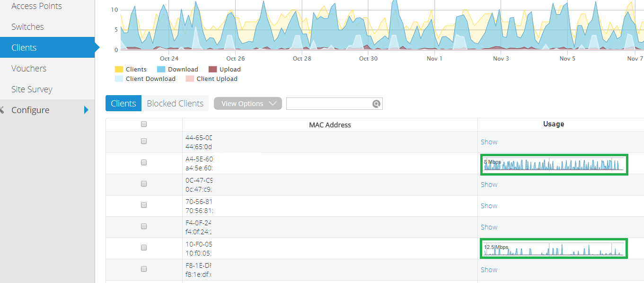Expand the Configure menu in the sidebar

(x=30, y=110)
